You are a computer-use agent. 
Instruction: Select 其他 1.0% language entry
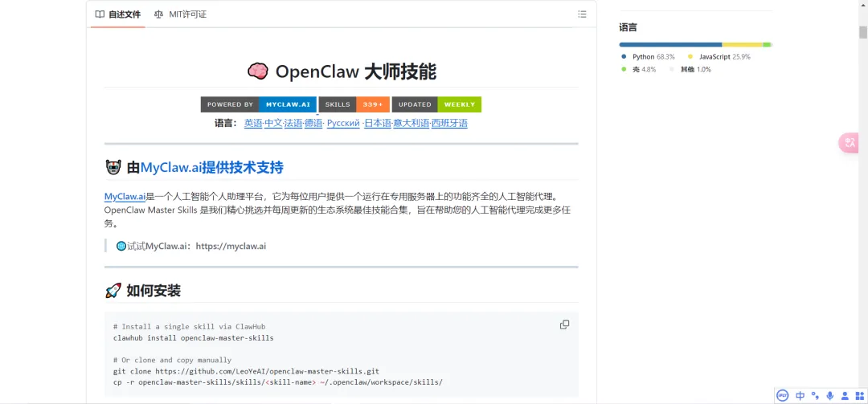[690, 69]
